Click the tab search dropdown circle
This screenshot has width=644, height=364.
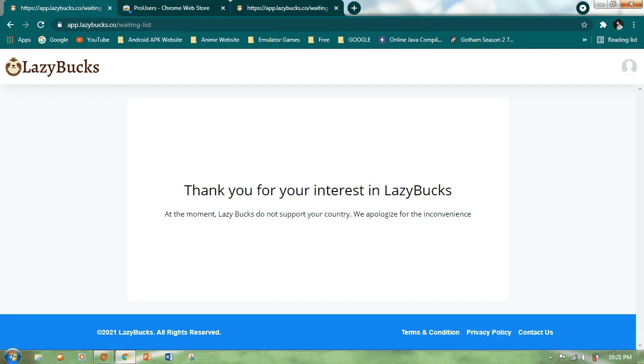(583, 8)
